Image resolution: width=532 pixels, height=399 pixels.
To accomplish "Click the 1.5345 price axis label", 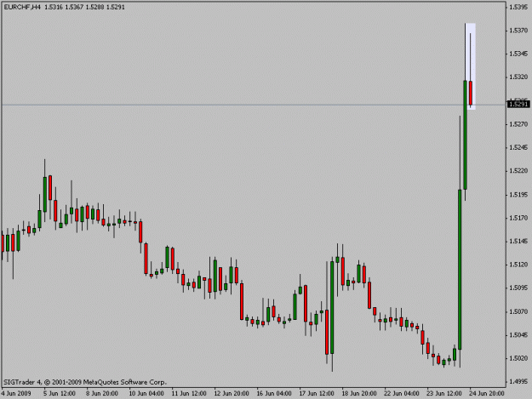I will click(x=518, y=54).
